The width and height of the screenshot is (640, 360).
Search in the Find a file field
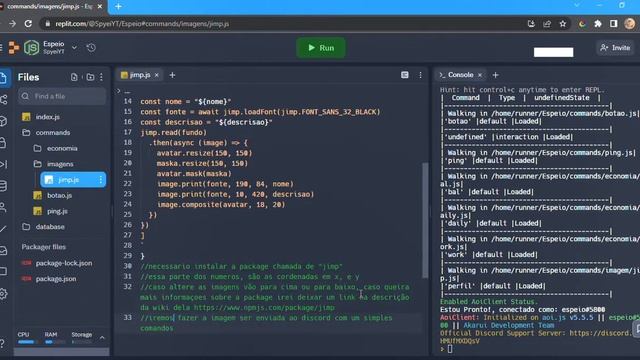click(x=62, y=96)
